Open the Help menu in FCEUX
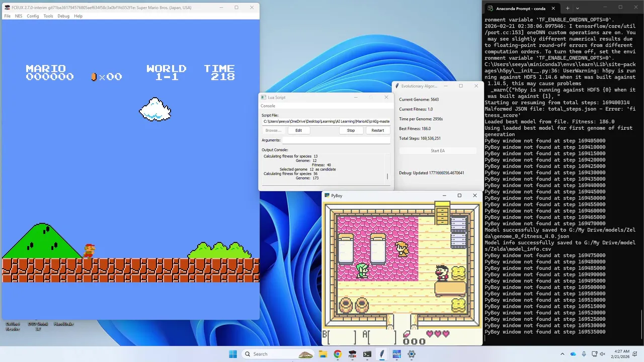This screenshot has width=644, height=362. coord(78,16)
